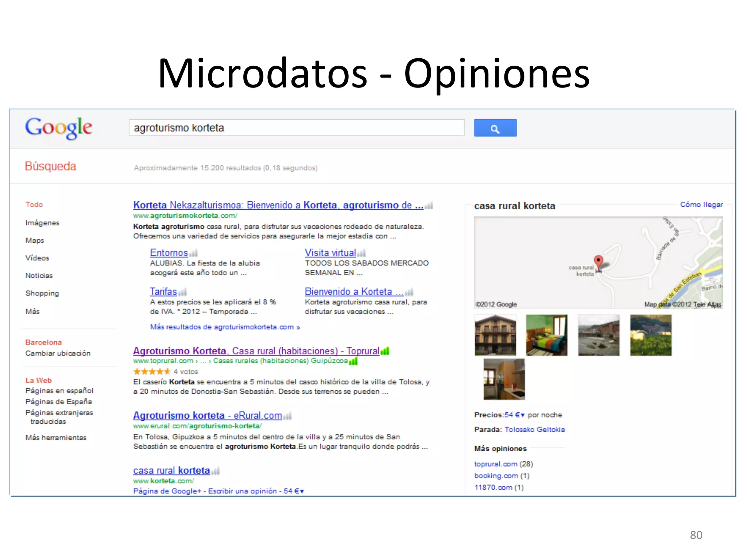Click green bars icon beside Toprural title
Viewport: 747px width, 560px height.
click(x=385, y=351)
